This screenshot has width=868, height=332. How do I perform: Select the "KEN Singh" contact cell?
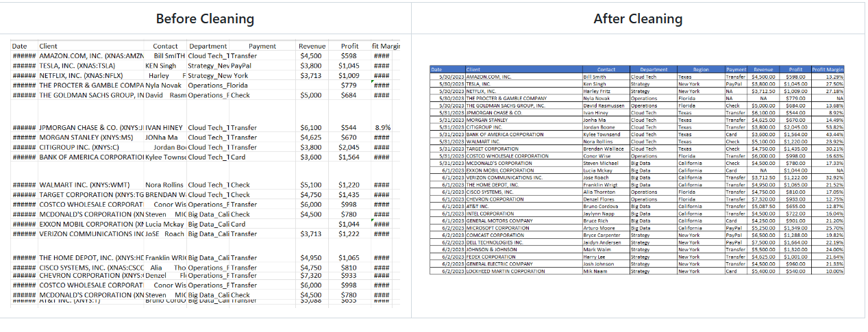[x=161, y=66]
